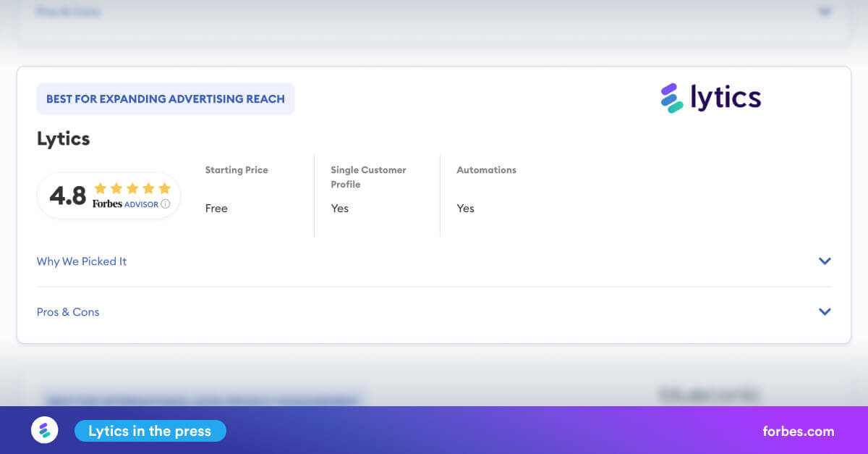Open the faded Pros & Cons chevron at top

[824, 12]
